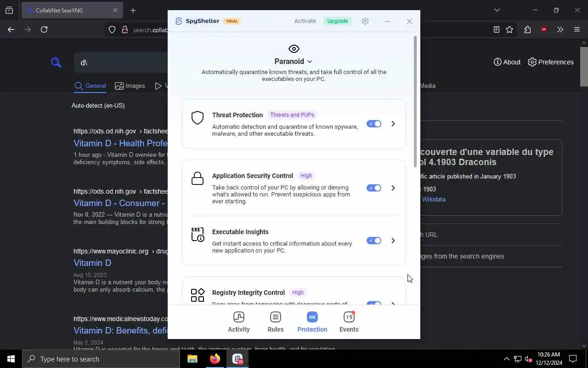Expand Application Security Control chevron

click(393, 188)
